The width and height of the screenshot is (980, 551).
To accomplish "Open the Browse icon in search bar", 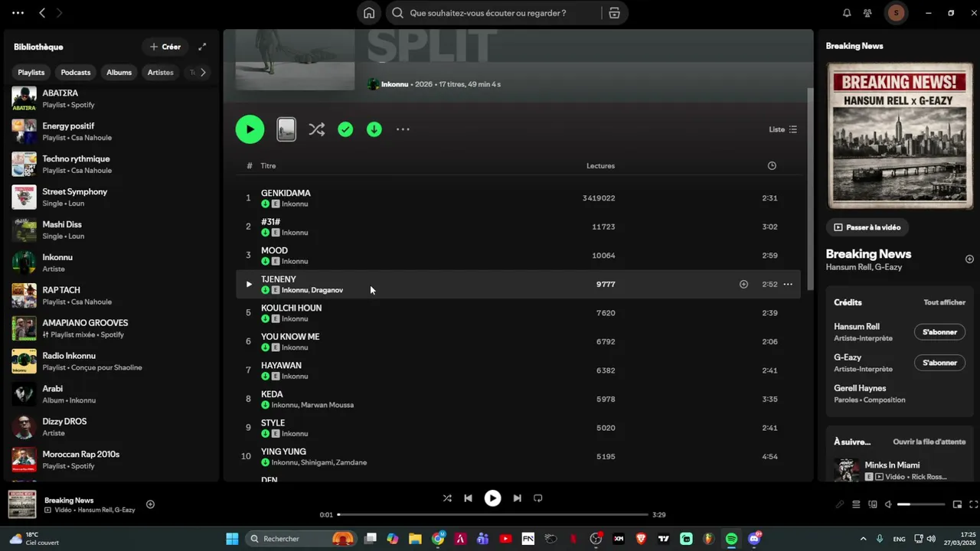I will coord(614,13).
